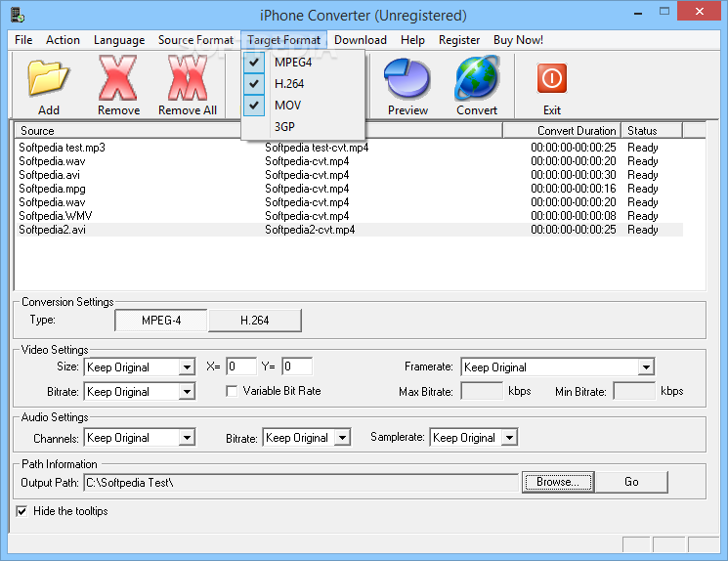Click the Remove red X icon
Image resolution: width=728 pixels, height=561 pixels.
click(x=118, y=78)
